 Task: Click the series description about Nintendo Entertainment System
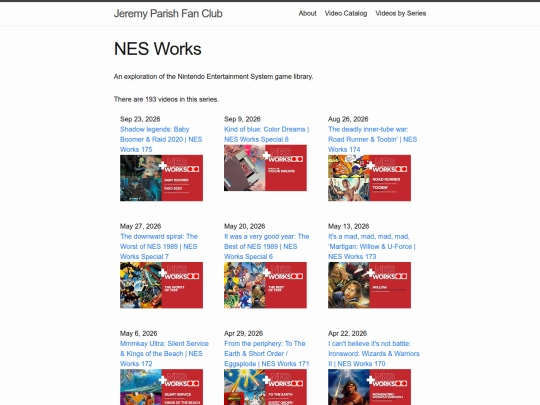click(x=214, y=76)
